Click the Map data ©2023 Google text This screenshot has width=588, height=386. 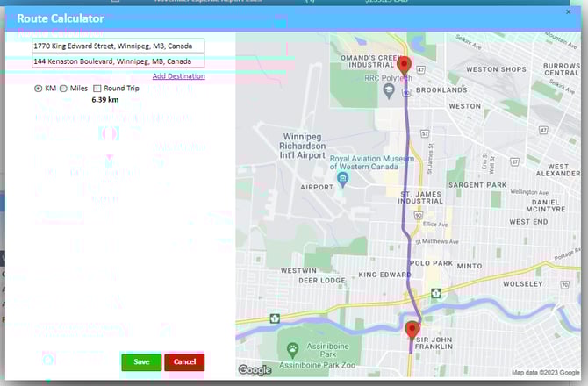click(x=546, y=373)
